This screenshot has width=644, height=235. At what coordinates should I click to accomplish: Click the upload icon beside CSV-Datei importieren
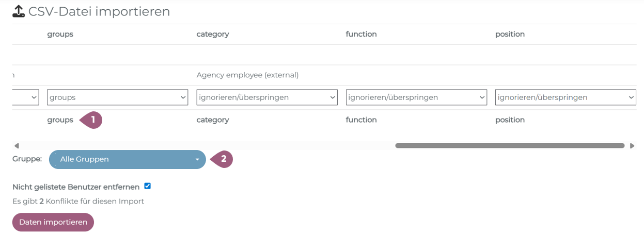tap(19, 11)
